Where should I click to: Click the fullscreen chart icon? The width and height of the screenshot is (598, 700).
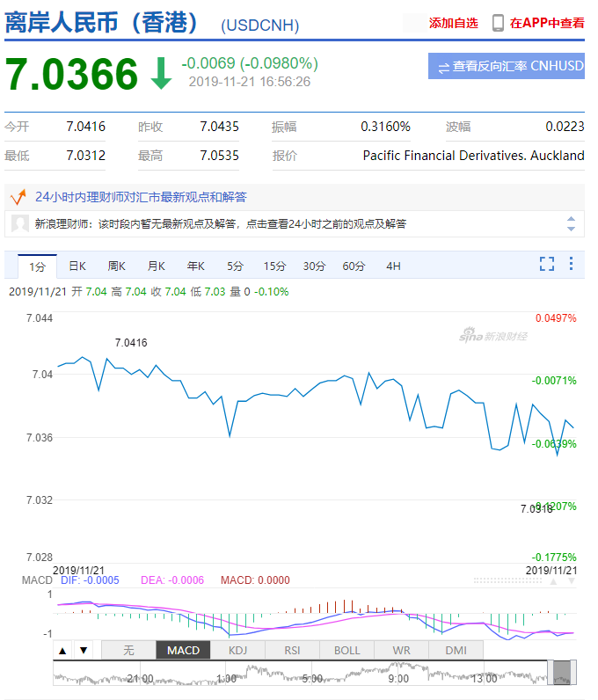pyautogui.click(x=547, y=264)
